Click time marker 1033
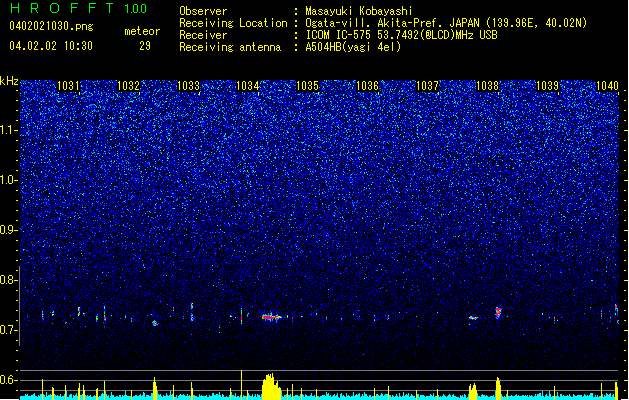The image size is (629, 400). [188, 86]
